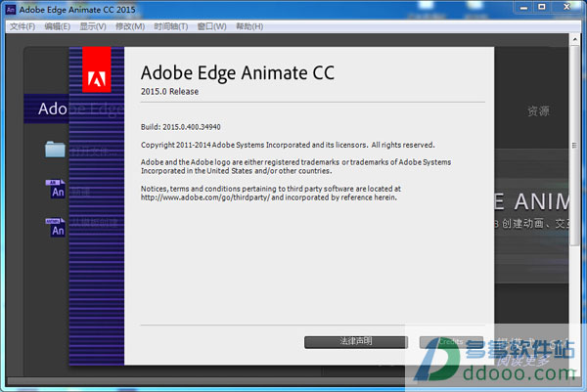Open the 修改(M) menu
Screen dimensions: 587x392
130,26
